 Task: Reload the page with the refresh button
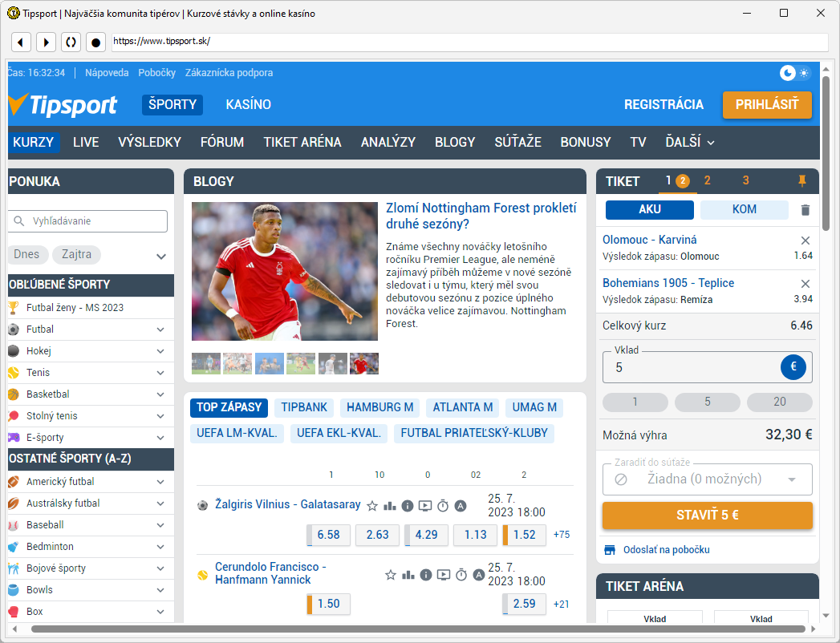pos(71,42)
